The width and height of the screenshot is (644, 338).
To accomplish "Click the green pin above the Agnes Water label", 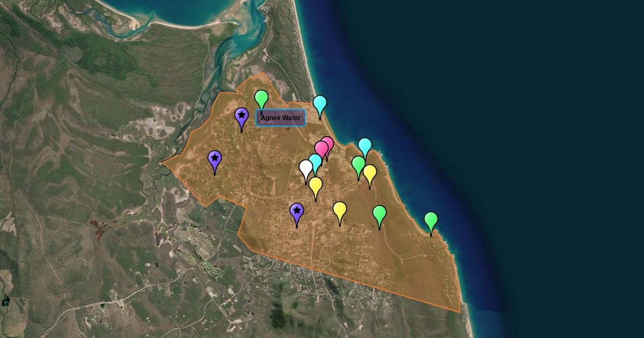I will pyautogui.click(x=261, y=98).
